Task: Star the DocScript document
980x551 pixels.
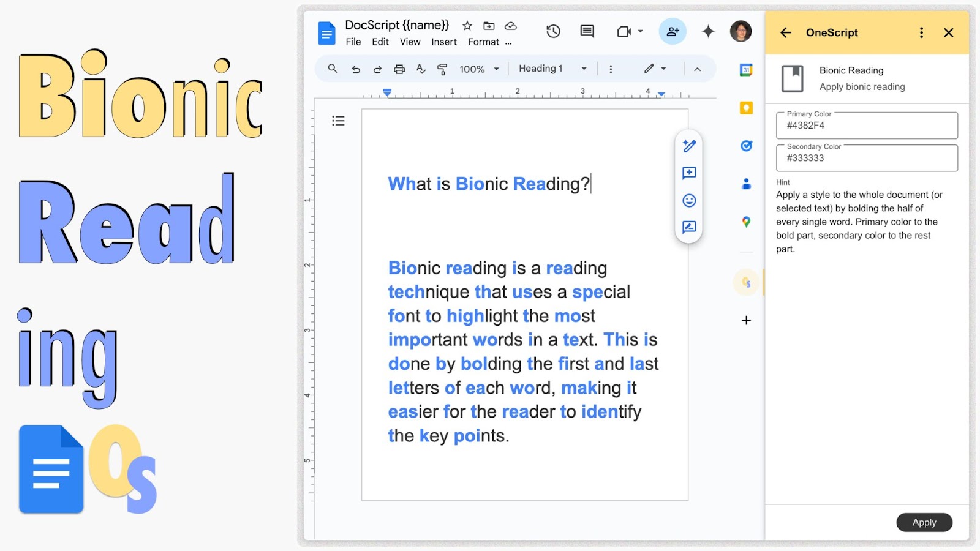Action: pos(467,26)
